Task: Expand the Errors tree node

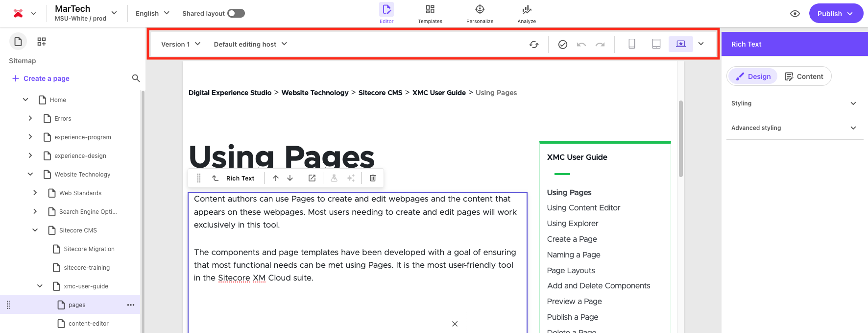Action: 30,118
